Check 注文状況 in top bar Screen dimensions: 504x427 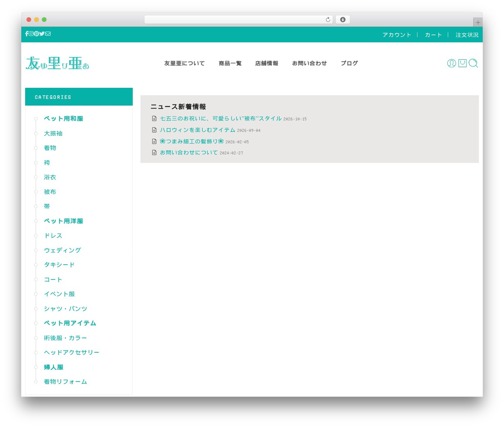pyautogui.click(x=467, y=35)
